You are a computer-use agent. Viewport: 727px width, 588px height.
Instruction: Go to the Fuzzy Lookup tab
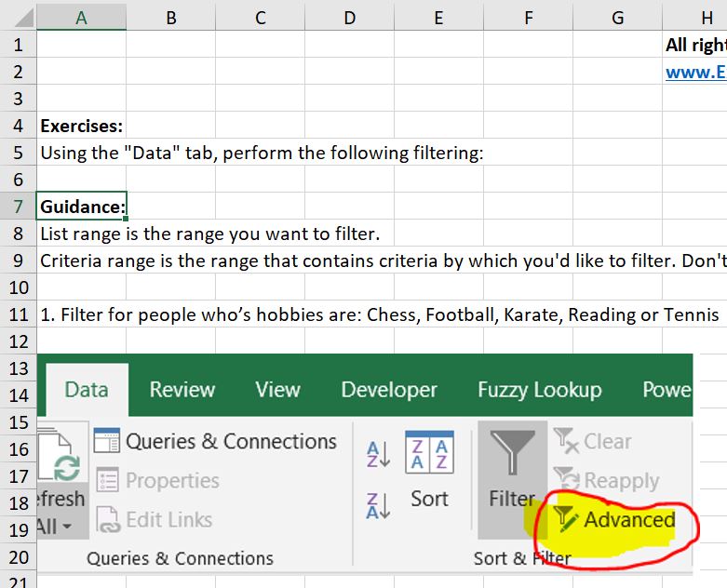(539, 390)
